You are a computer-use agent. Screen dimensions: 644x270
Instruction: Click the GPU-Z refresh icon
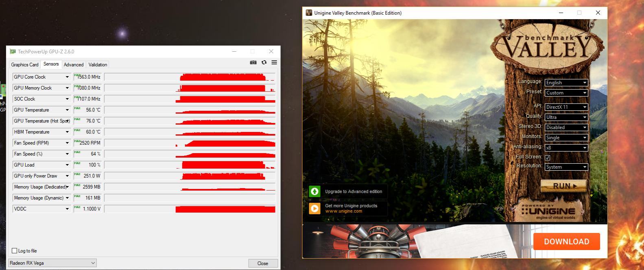[x=264, y=62]
